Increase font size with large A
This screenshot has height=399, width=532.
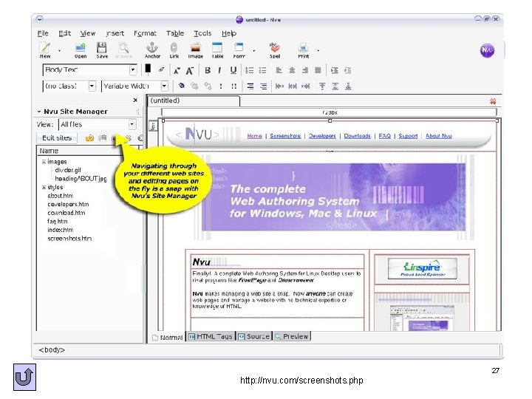pos(190,71)
